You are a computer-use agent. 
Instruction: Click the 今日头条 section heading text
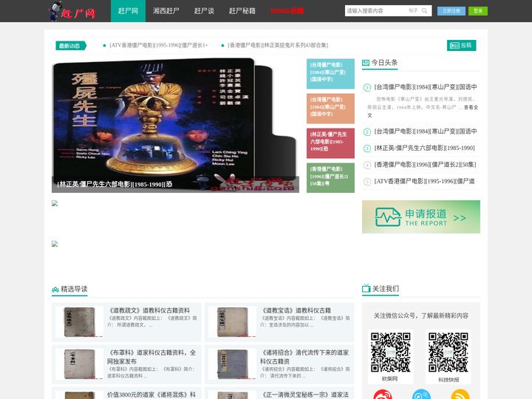coord(384,62)
